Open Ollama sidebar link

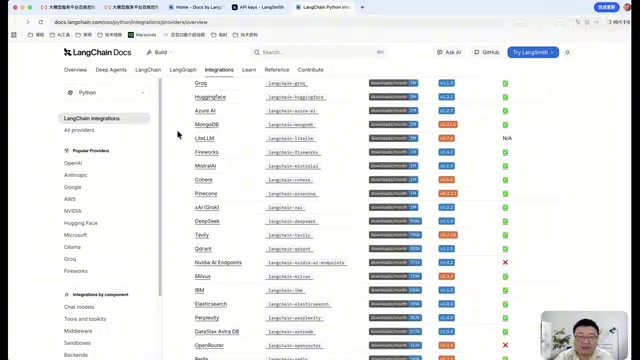(x=72, y=247)
